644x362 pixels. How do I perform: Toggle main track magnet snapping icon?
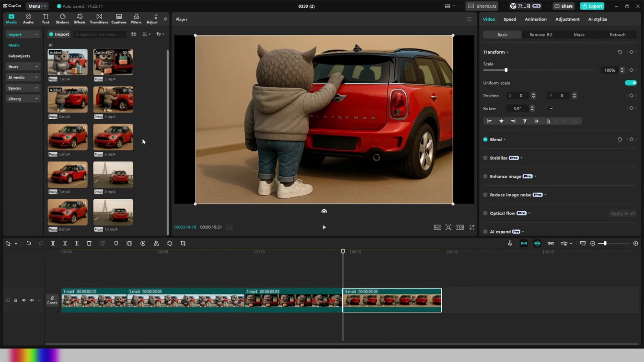tap(524, 243)
